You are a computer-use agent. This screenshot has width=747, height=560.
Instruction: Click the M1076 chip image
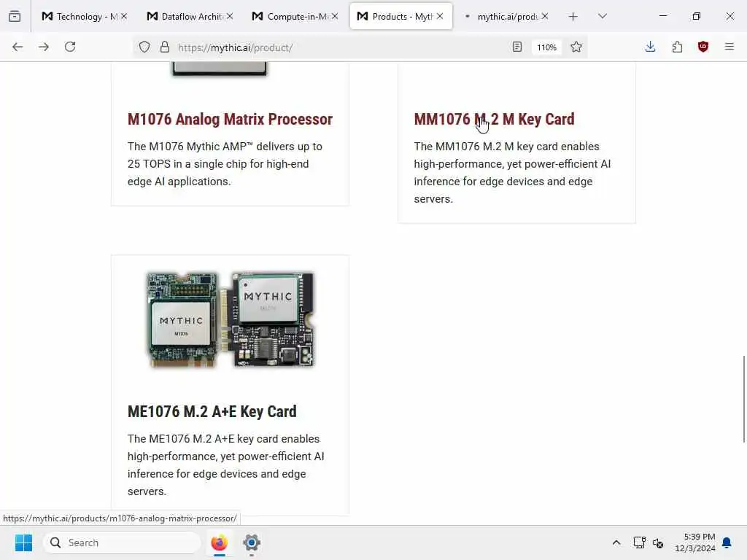click(x=220, y=69)
